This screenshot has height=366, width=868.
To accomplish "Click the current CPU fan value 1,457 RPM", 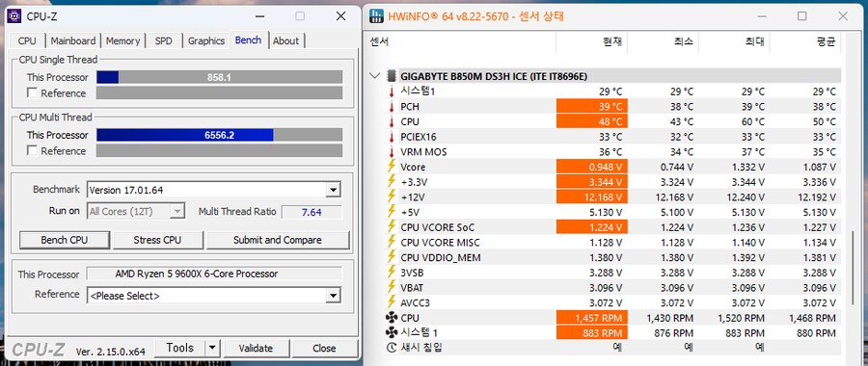I will click(x=592, y=318).
